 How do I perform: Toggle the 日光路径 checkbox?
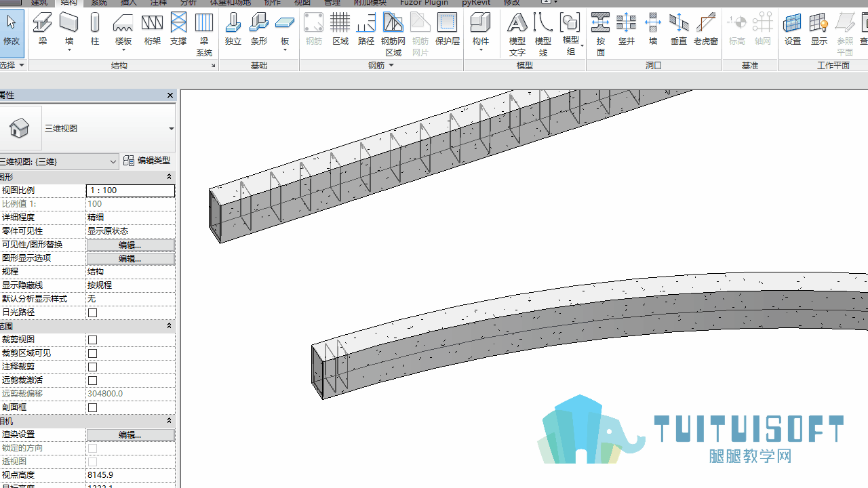click(93, 312)
